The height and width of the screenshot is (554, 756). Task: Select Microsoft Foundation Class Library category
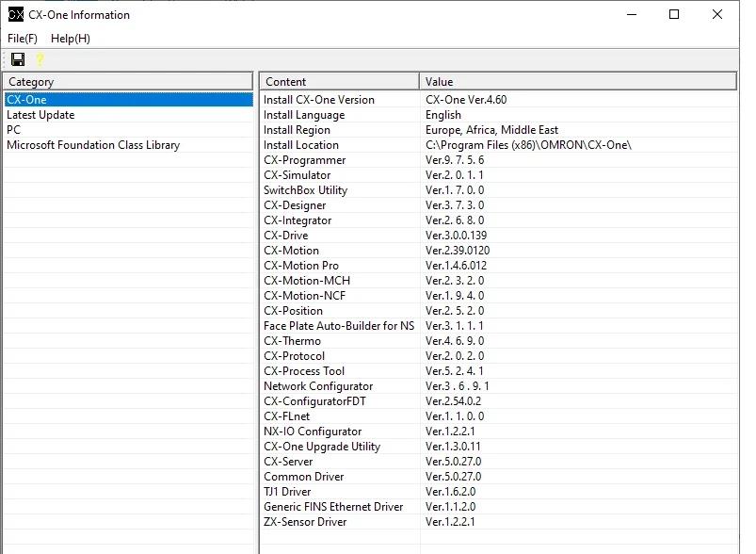(x=93, y=145)
